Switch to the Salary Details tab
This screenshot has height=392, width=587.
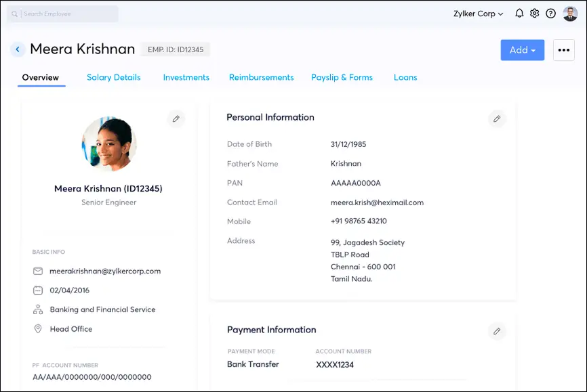tap(113, 77)
